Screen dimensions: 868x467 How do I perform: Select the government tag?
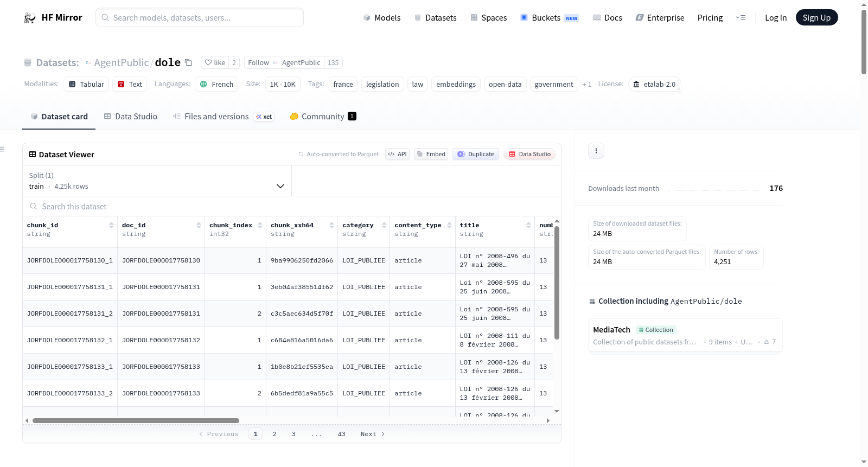point(554,84)
